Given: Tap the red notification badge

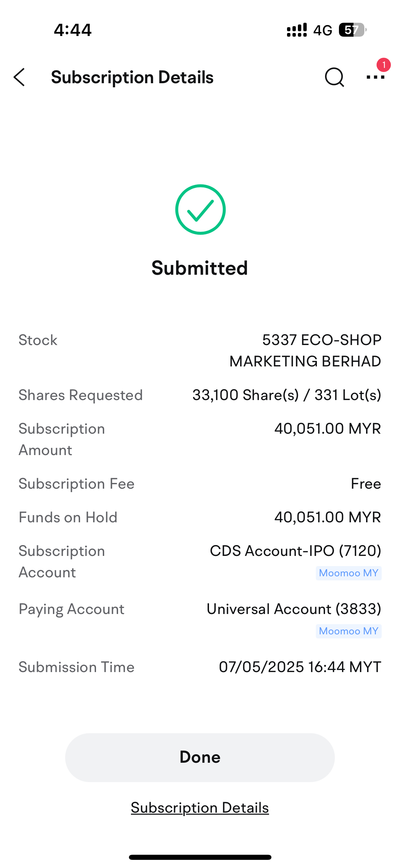Looking at the screenshot, I should [x=384, y=65].
